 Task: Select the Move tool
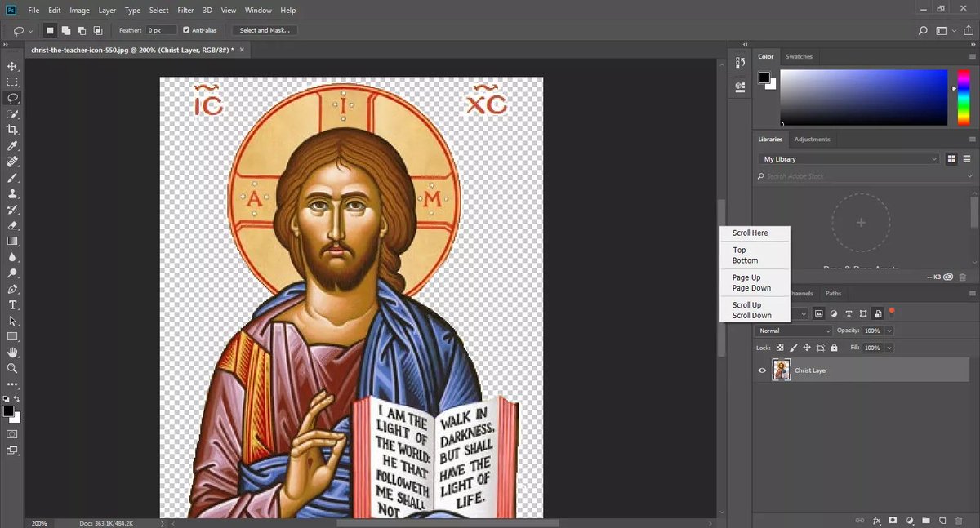(x=12, y=66)
